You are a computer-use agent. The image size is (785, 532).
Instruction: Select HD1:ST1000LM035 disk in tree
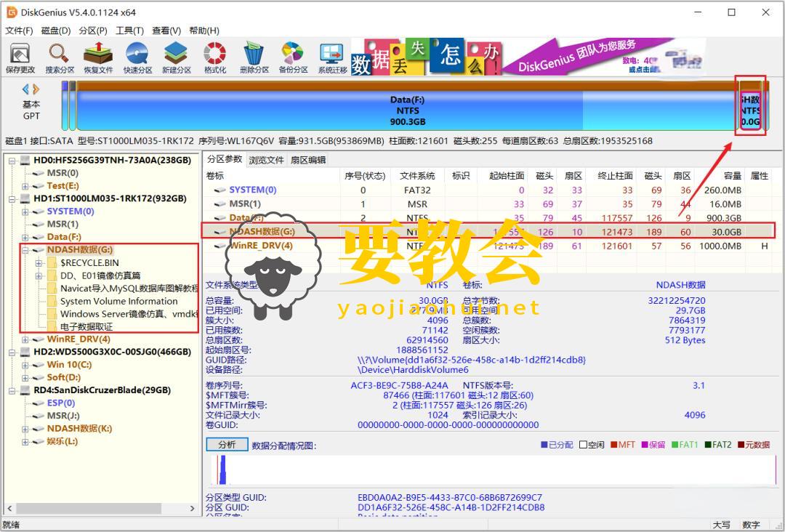pos(110,198)
